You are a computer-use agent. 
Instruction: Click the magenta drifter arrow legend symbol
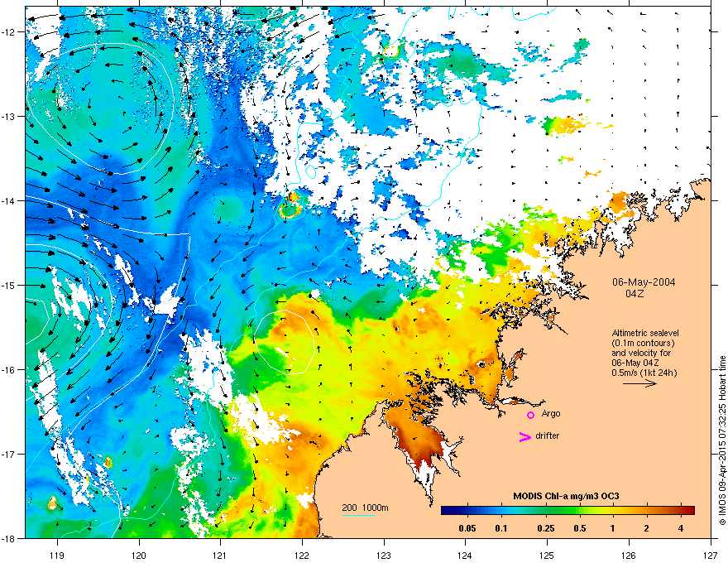tap(524, 436)
